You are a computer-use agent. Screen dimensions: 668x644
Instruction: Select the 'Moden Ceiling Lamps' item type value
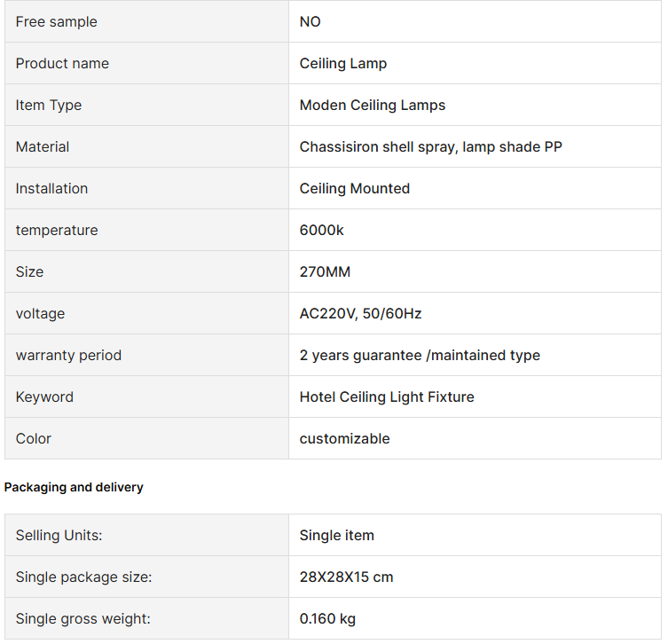tap(373, 105)
